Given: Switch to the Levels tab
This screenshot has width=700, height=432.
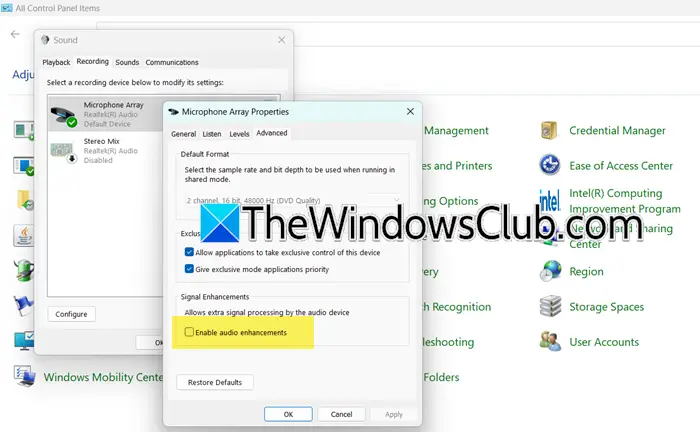Looking at the screenshot, I should click(239, 134).
